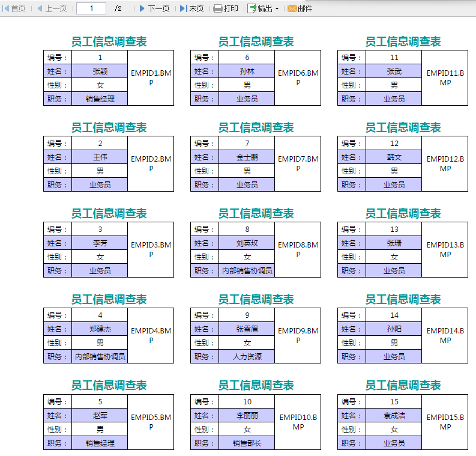The height and width of the screenshot is (456, 476).
Task: Select name cell 金士鹏
Action: point(247,157)
